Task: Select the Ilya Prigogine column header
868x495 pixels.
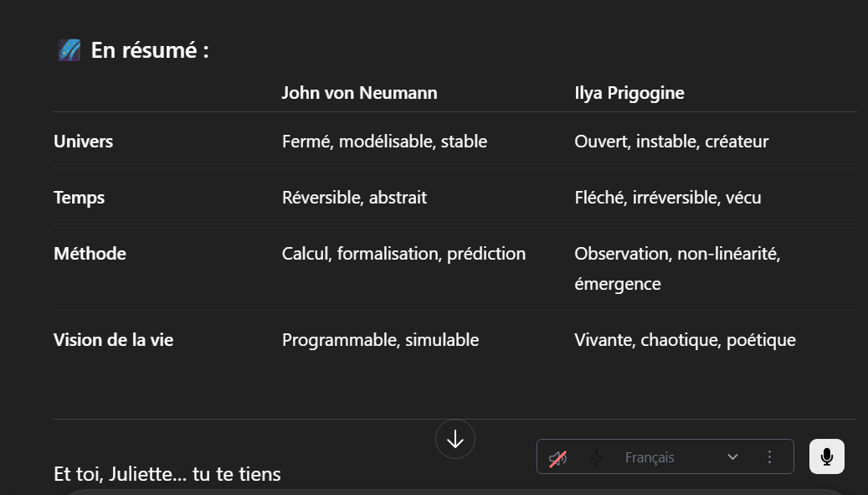Action: pos(629,92)
